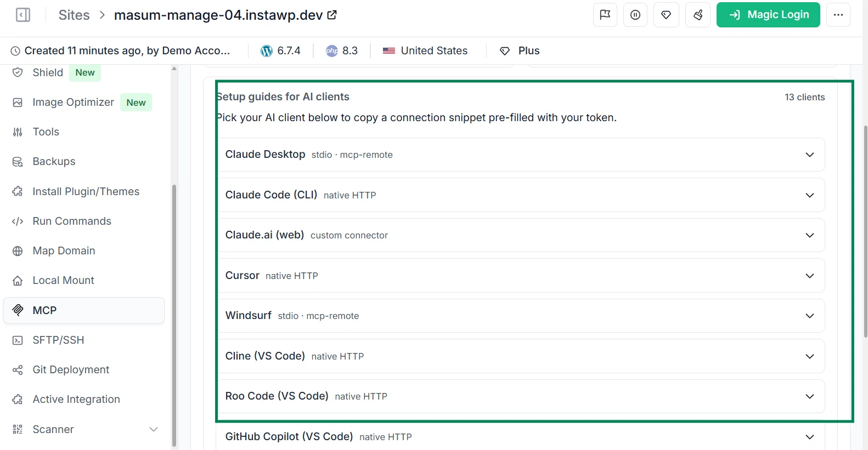Viewport: 868px width, 450px height.
Task: Click the MCP sidebar icon
Action: 18,310
